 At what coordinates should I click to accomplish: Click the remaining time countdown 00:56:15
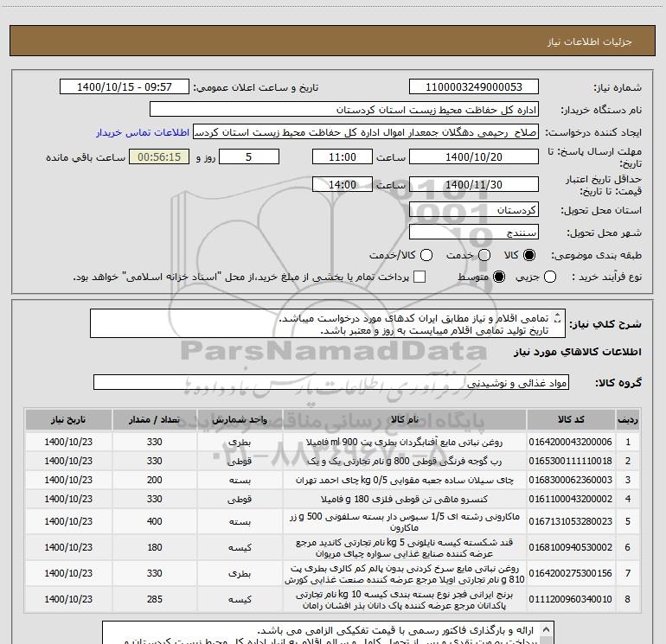click(159, 156)
